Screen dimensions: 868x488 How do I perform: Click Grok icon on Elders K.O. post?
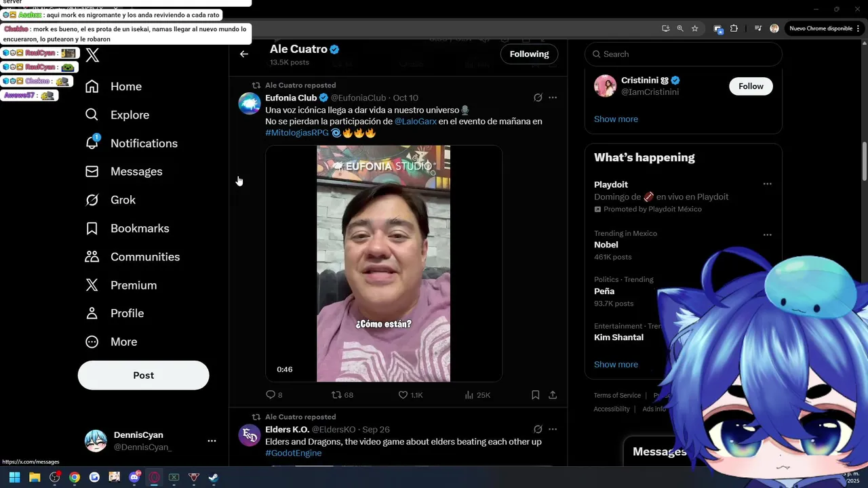538,429
